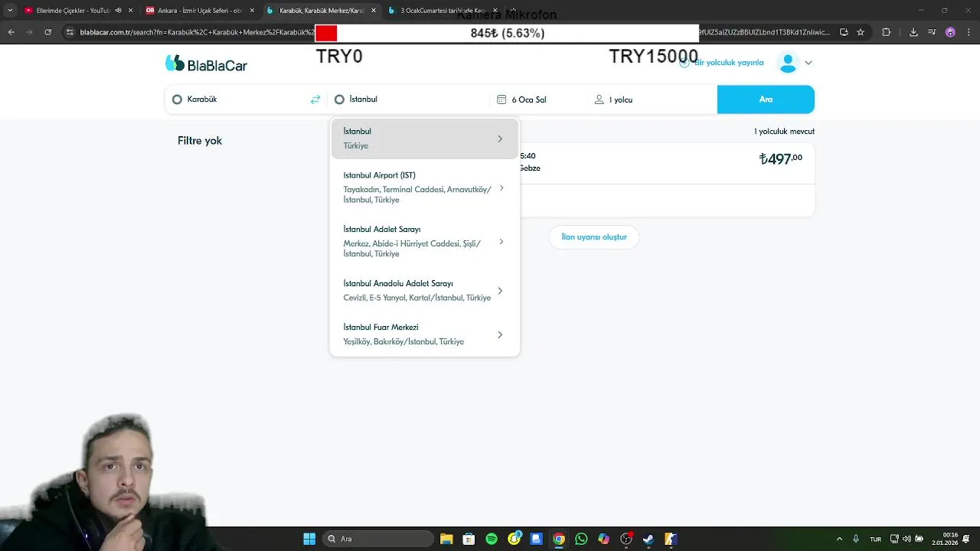Open the user profile avatar
Viewport: 980px width, 551px height.
788,63
